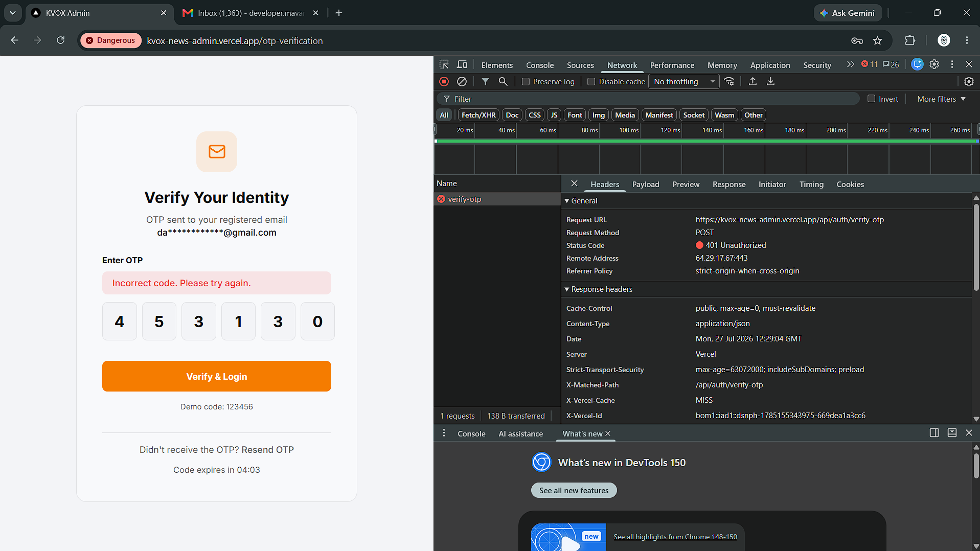Open the tab search dropdown arrow
The height and width of the screenshot is (551, 980).
click(13, 13)
